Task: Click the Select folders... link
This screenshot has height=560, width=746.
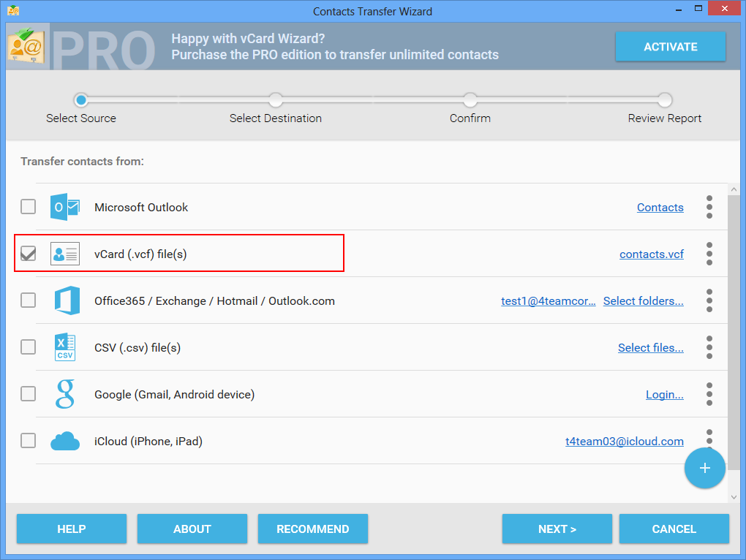Action: [643, 301]
